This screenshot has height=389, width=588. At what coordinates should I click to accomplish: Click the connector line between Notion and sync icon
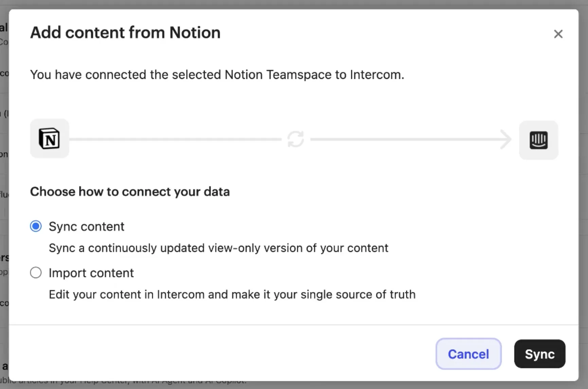(x=175, y=139)
